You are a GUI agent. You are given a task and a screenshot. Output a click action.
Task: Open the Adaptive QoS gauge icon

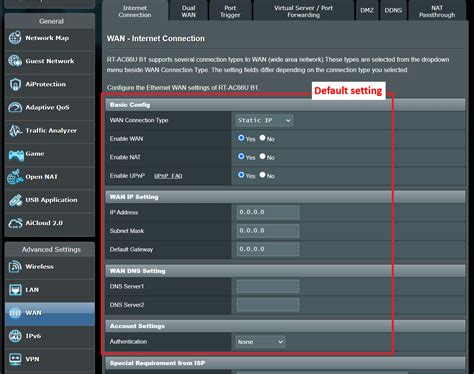pyautogui.click(x=15, y=107)
